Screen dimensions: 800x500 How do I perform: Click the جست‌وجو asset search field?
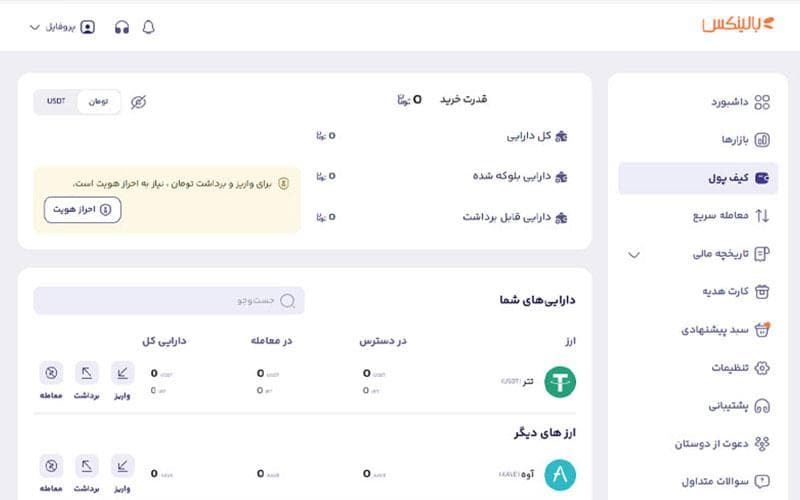pos(169,300)
